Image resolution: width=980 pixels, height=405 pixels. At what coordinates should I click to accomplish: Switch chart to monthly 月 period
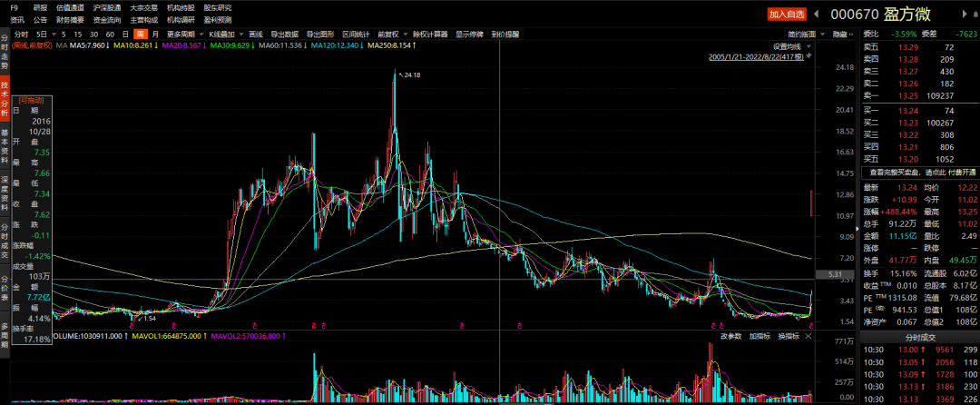155,35
